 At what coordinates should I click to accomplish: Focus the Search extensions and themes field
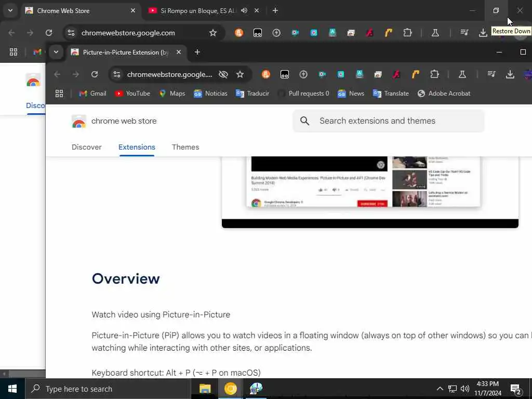(x=389, y=121)
